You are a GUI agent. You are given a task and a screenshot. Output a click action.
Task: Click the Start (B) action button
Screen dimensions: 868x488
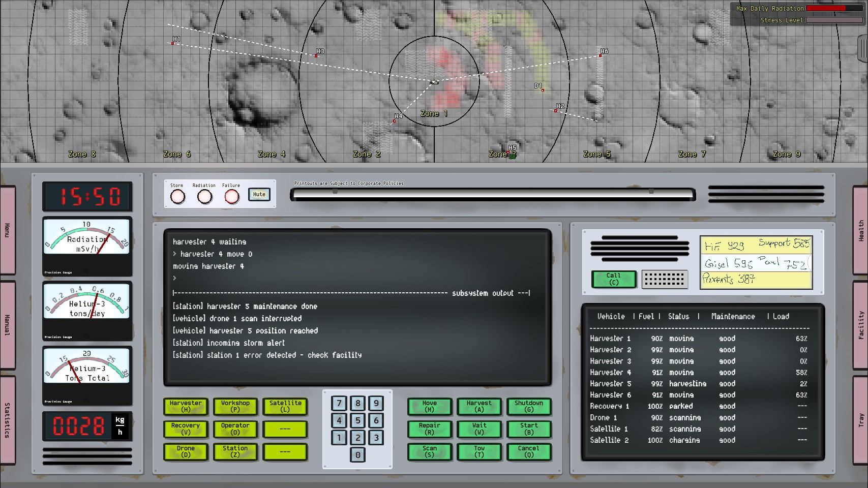coord(529,429)
